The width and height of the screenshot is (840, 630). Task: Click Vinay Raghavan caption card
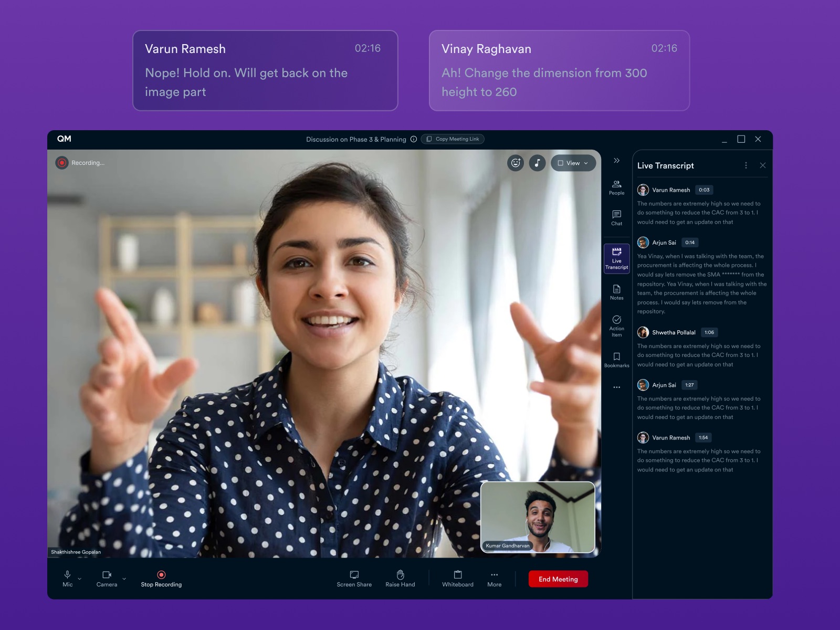559,70
